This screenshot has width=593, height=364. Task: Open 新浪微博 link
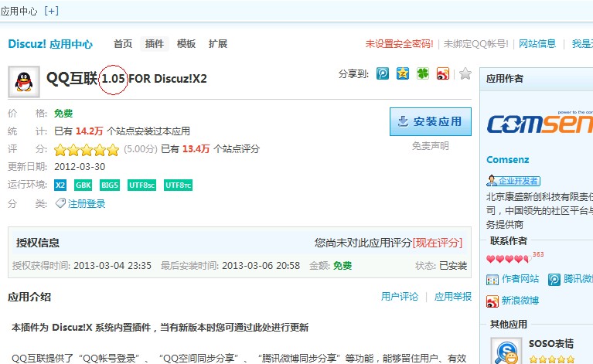[x=520, y=301]
